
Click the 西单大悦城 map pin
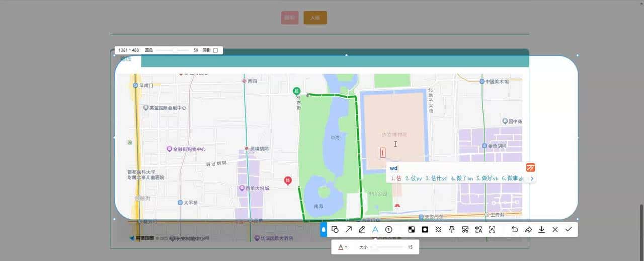pos(241,188)
